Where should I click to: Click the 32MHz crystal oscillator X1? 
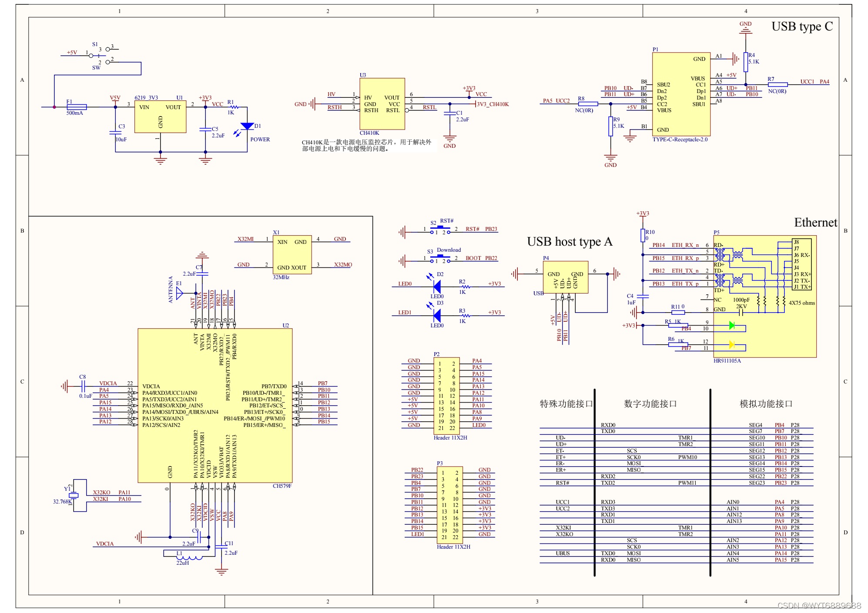(292, 255)
